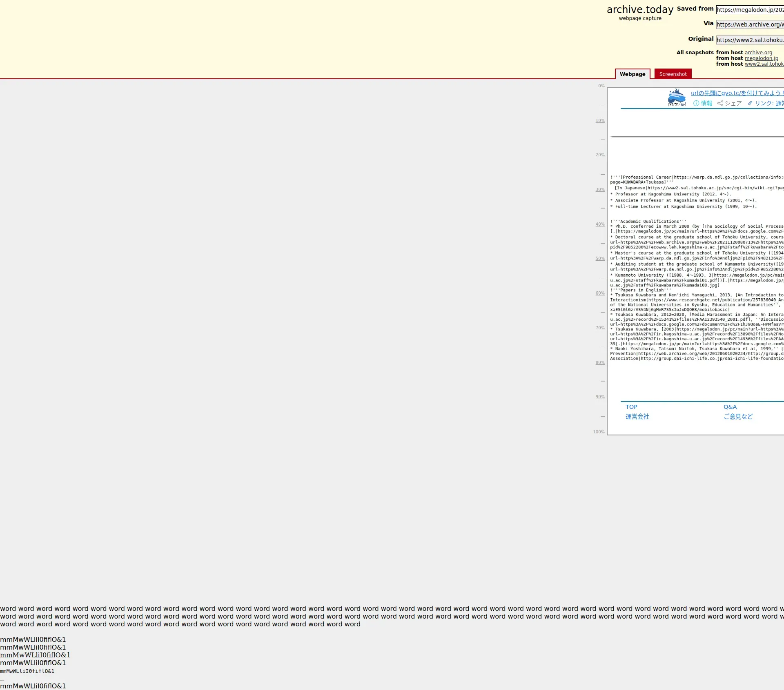Click the gyo.tc fish logo icon
The width and height of the screenshot is (784, 690).
tap(676, 98)
